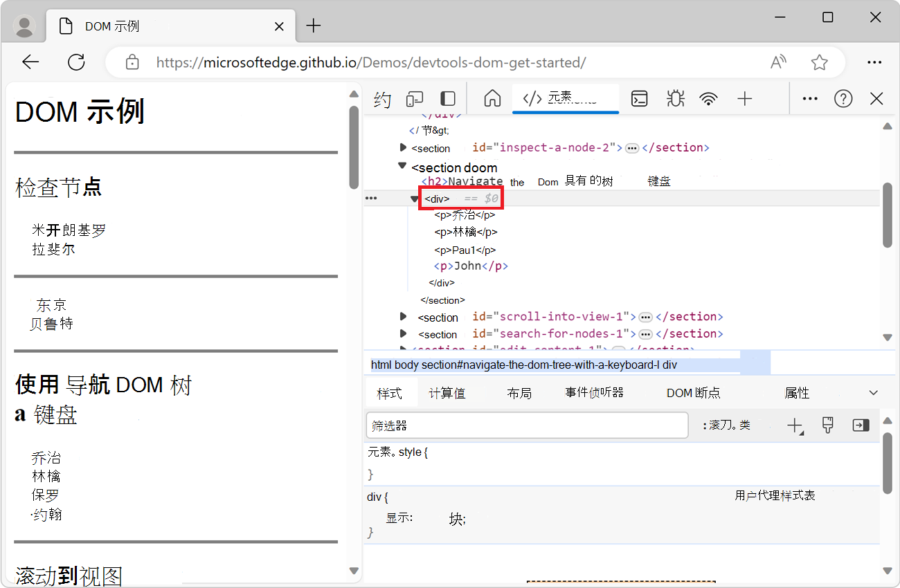This screenshot has height=588, width=900.
Task: Close the DOM 示例 tab
Action: (280, 27)
